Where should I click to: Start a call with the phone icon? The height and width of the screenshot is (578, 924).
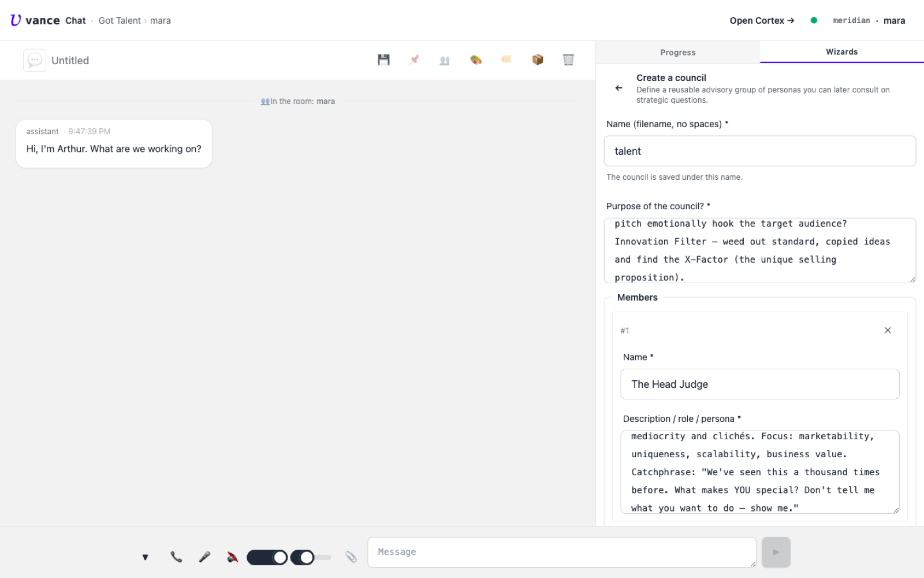coord(176,557)
